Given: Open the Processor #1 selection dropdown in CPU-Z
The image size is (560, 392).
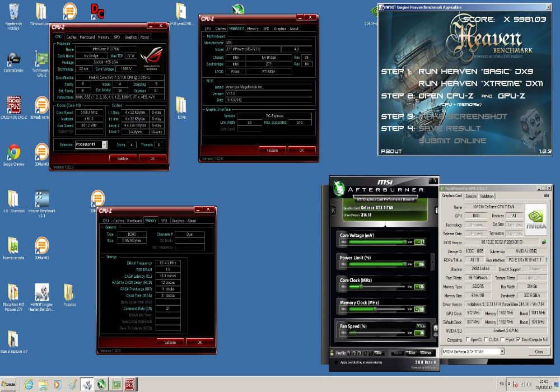Looking at the screenshot, I should click(104, 144).
